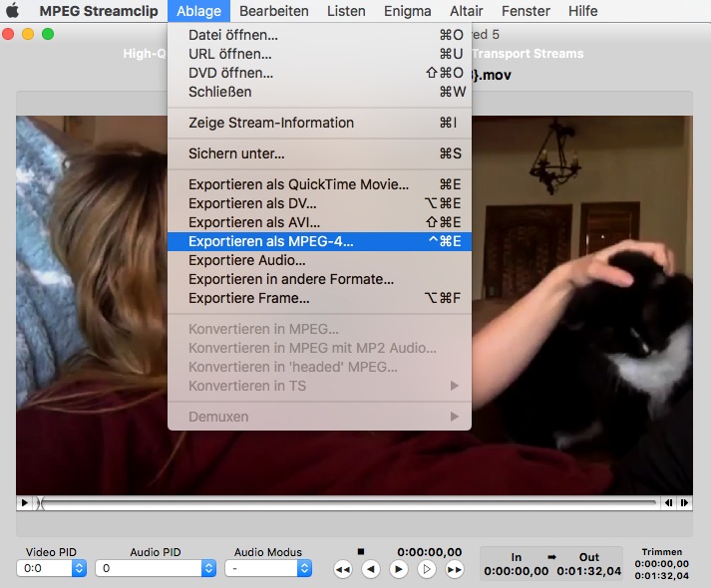This screenshot has height=588, width=711.
Task: Click the solid play button
Action: click(x=399, y=569)
